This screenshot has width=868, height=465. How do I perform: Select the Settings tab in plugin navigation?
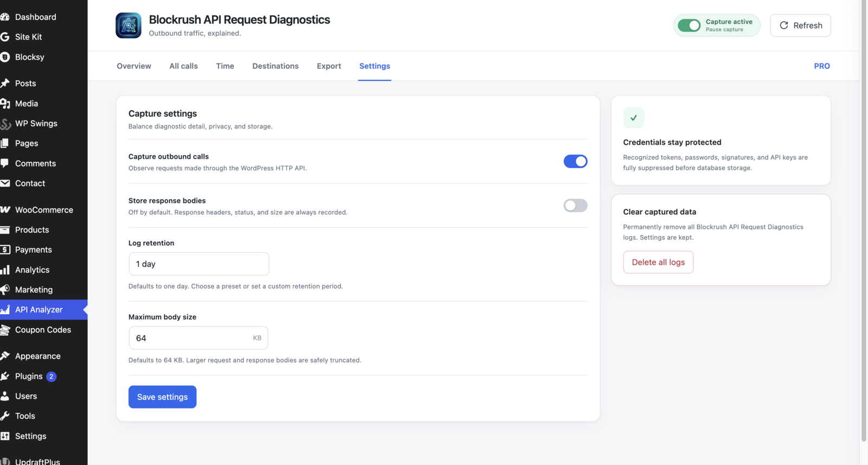375,66
